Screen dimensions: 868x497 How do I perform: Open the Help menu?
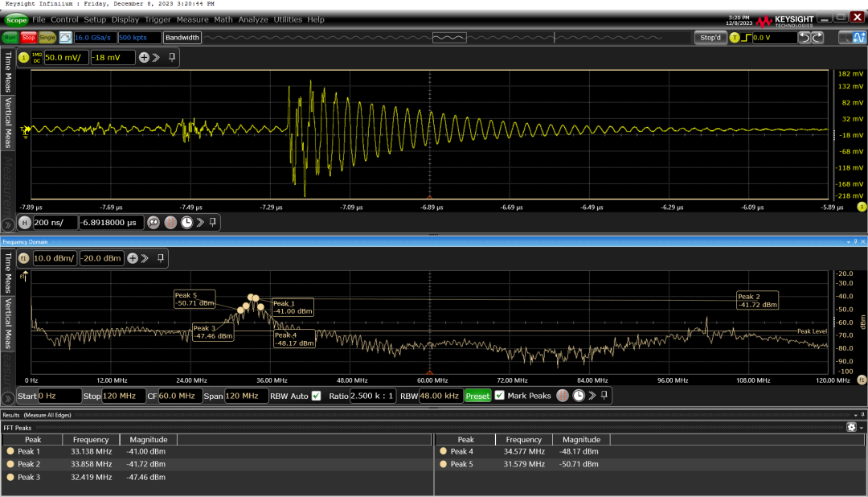[x=316, y=19]
